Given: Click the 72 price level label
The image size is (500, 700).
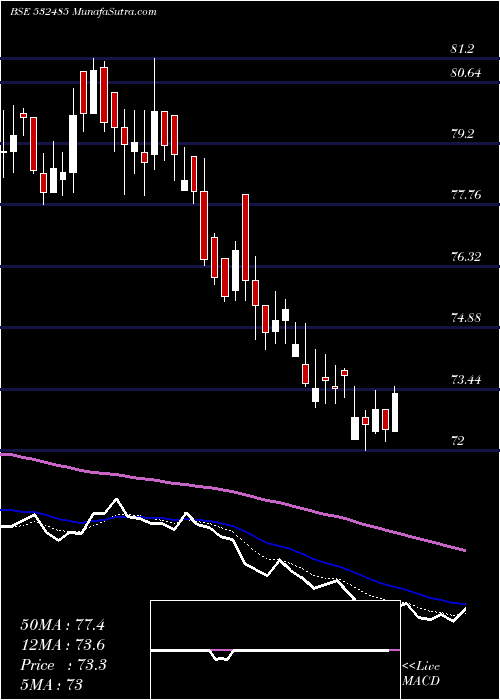Looking at the screenshot, I should tap(458, 441).
